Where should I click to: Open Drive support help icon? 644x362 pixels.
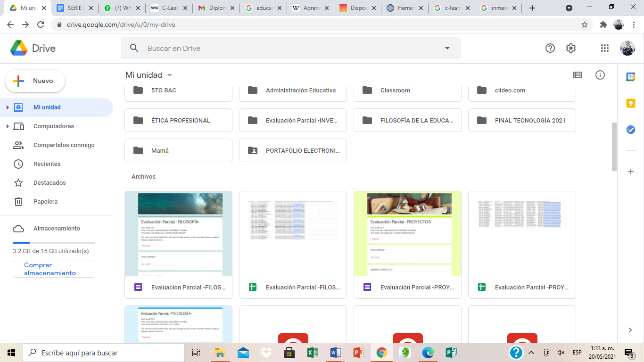(550, 48)
